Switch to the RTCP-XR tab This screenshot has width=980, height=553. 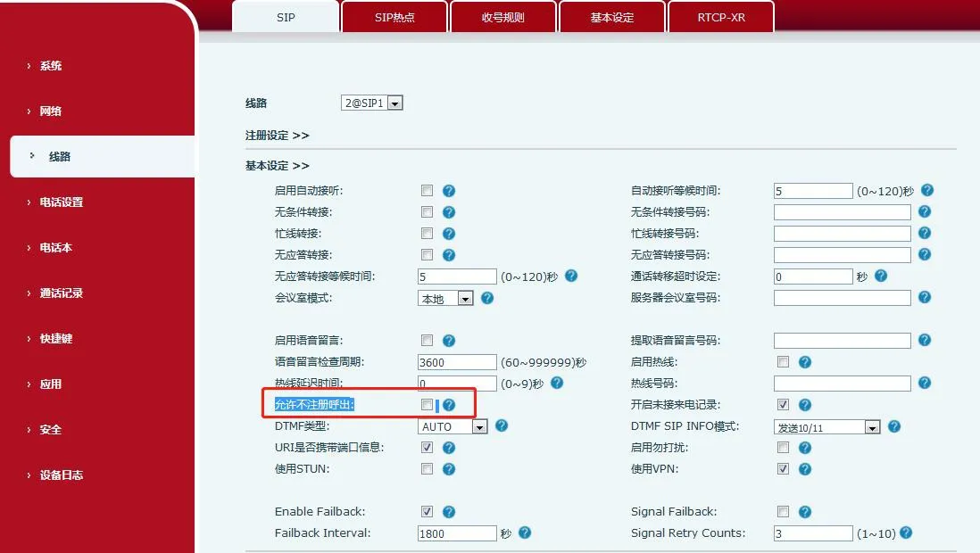point(721,15)
